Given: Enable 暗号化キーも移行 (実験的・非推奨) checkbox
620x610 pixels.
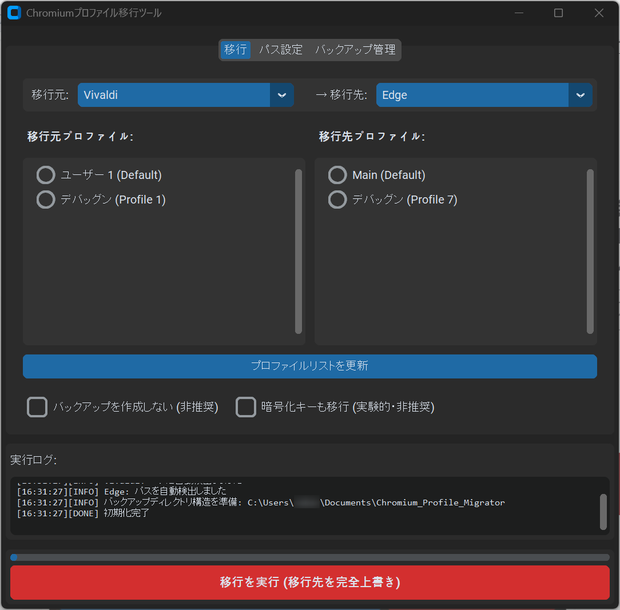Looking at the screenshot, I should coord(246,407).
